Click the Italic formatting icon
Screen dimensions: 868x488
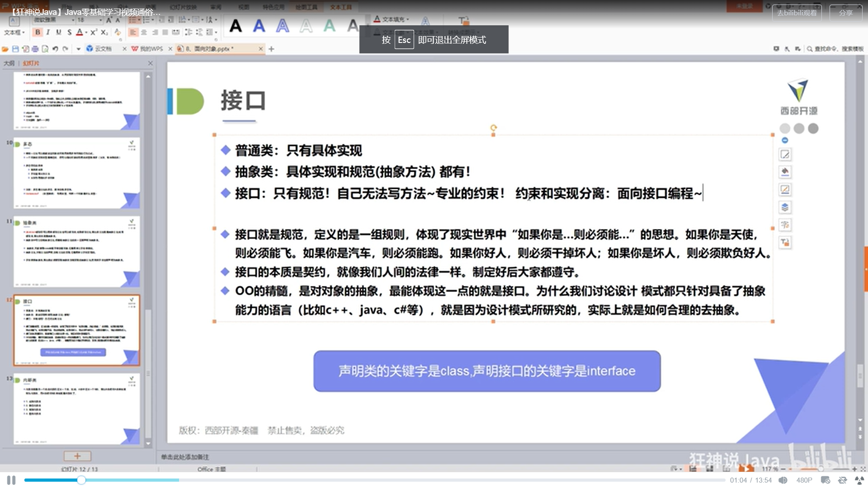(48, 32)
